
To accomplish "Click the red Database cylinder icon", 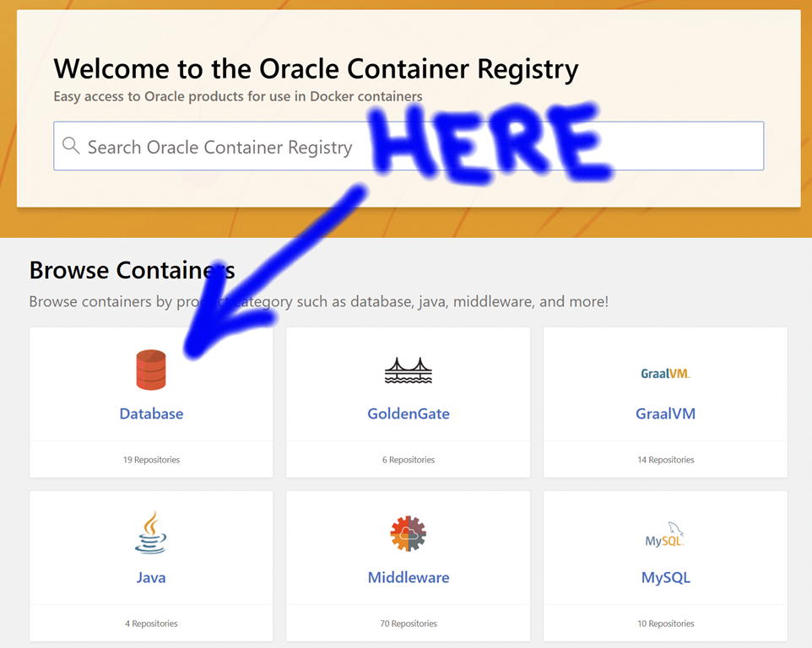I will (x=151, y=370).
